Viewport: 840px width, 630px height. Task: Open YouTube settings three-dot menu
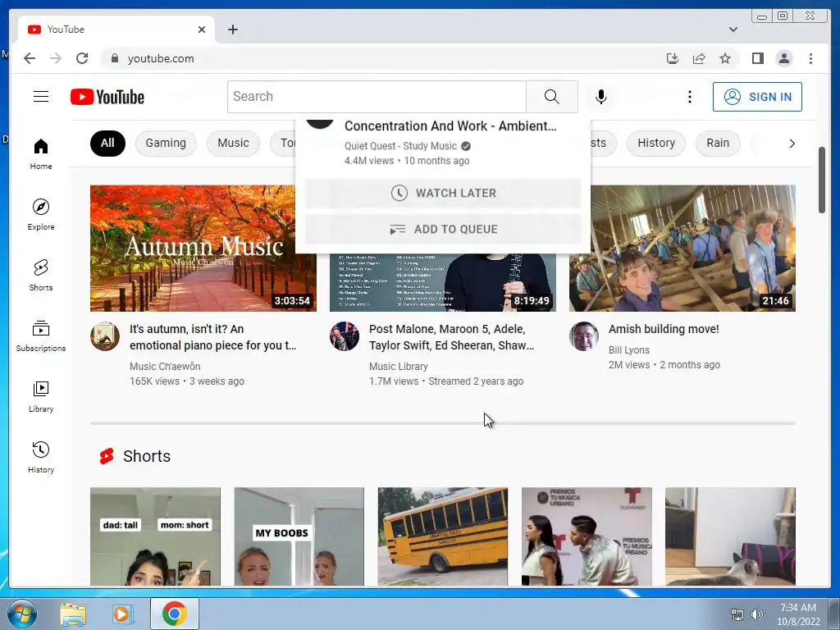[x=689, y=97]
